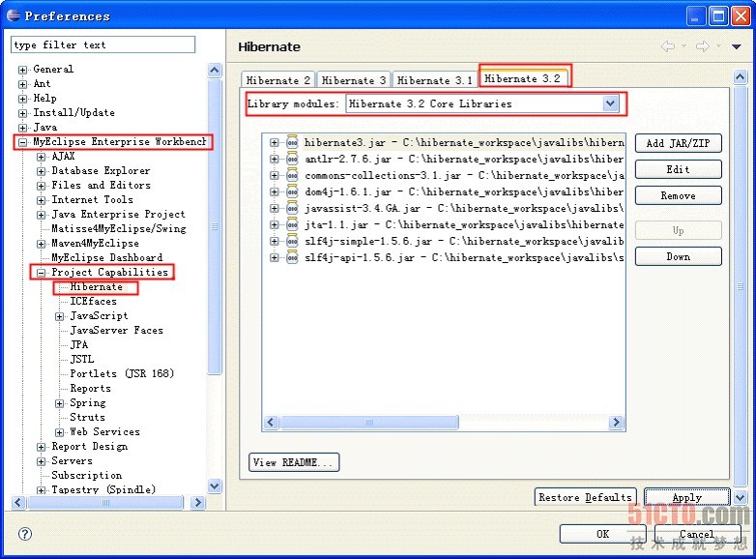This screenshot has height=559, width=756.
Task: Expand the javassist-3.4.GA.jar entry
Action: [x=275, y=208]
